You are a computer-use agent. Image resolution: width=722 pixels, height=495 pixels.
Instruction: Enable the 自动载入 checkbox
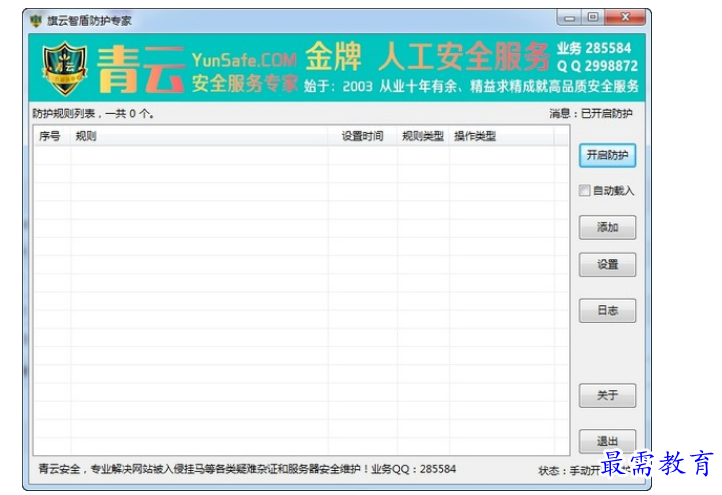pos(584,190)
